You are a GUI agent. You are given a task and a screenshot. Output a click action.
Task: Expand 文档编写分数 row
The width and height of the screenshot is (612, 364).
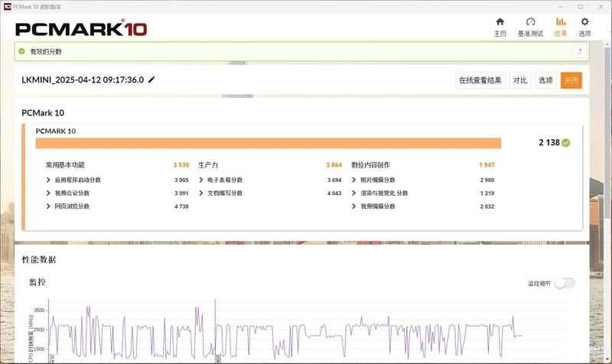[x=201, y=193]
